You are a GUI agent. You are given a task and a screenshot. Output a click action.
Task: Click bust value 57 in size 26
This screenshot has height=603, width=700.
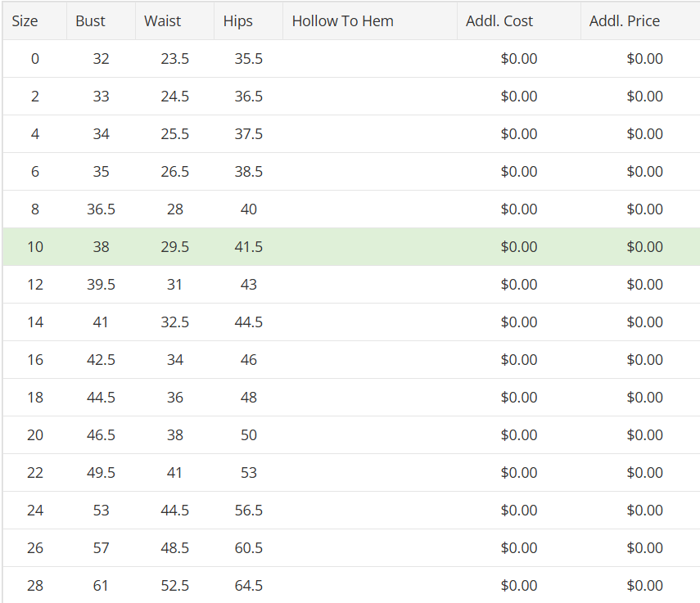click(101, 547)
